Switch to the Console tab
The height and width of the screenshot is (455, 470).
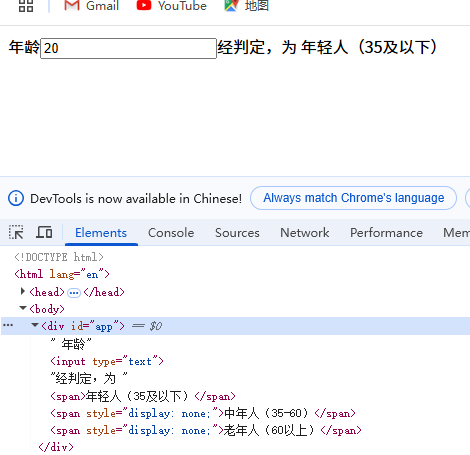coord(171,233)
